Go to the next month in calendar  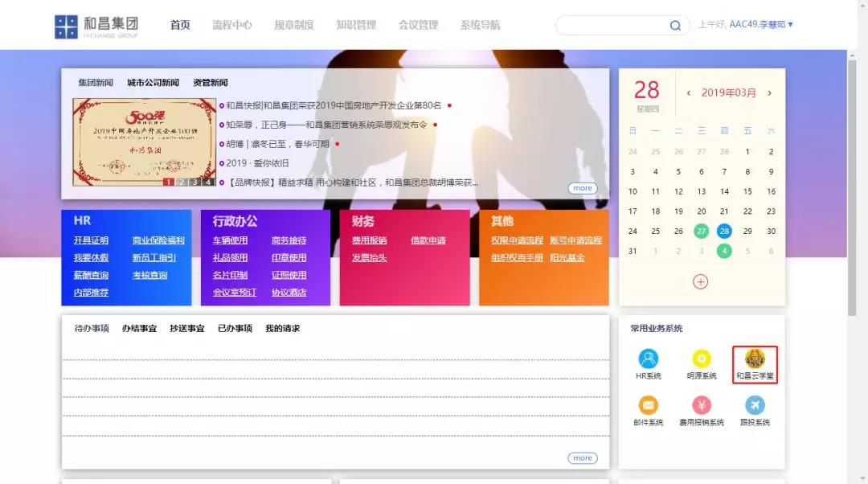tap(769, 93)
